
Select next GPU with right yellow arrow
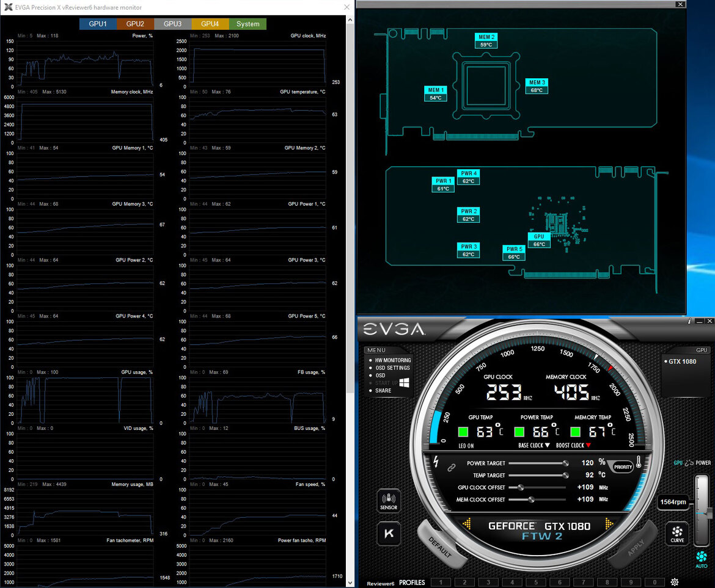tap(609, 524)
